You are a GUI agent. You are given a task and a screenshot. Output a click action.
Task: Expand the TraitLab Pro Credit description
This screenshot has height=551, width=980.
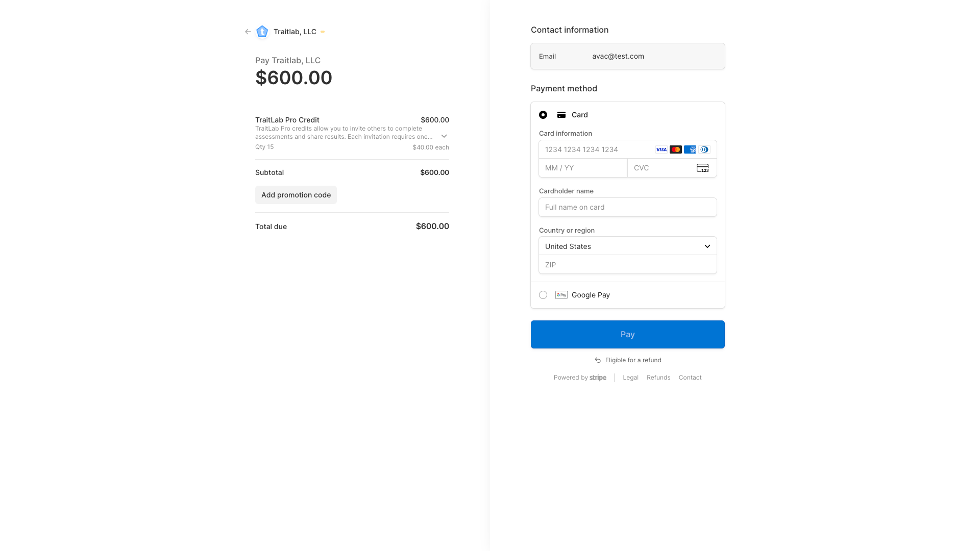point(444,136)
